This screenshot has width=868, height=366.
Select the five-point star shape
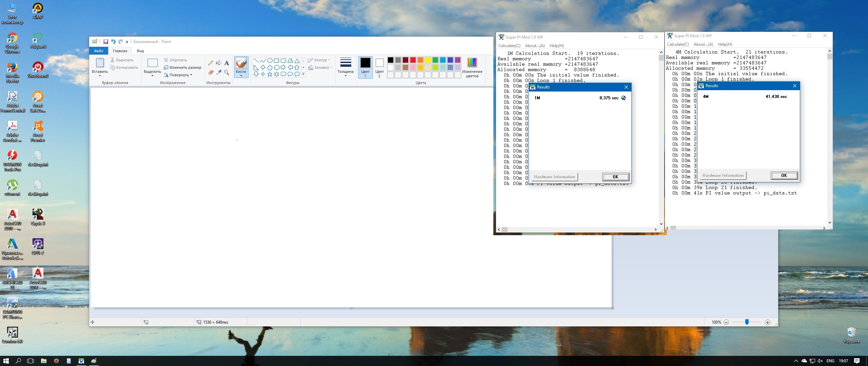(x=270, y=74)
